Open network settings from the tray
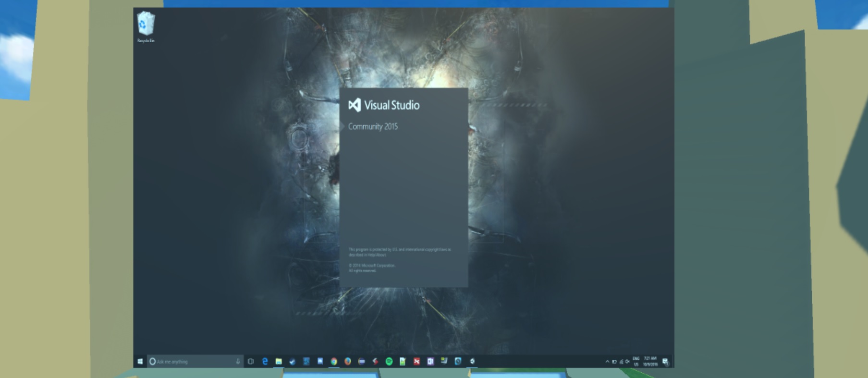Screen dimensions: 868x378 tap(621, 362)
